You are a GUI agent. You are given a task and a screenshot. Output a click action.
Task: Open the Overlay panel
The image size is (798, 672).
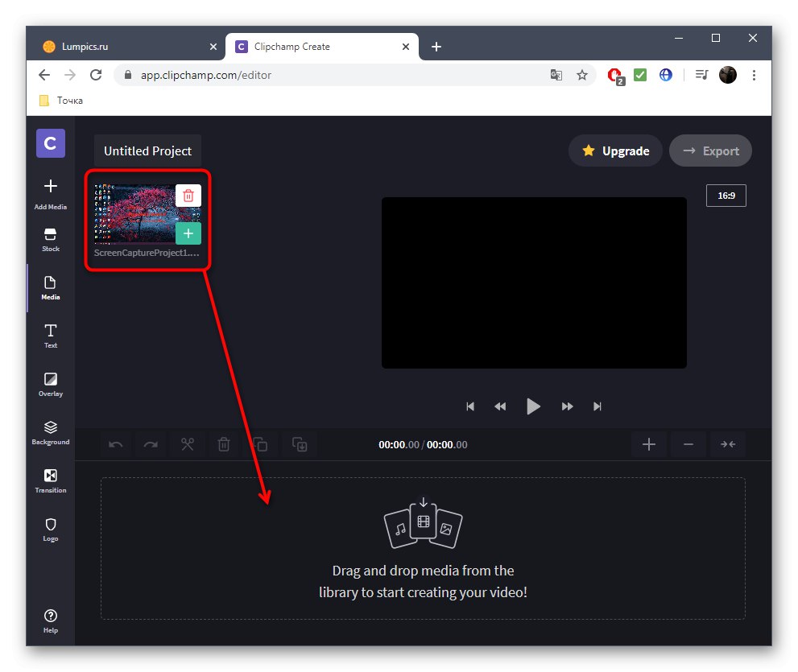click(50, 384)
